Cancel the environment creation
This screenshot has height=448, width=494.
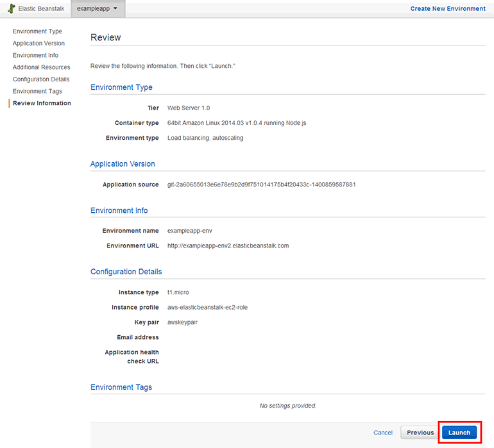tap(383, 433)
